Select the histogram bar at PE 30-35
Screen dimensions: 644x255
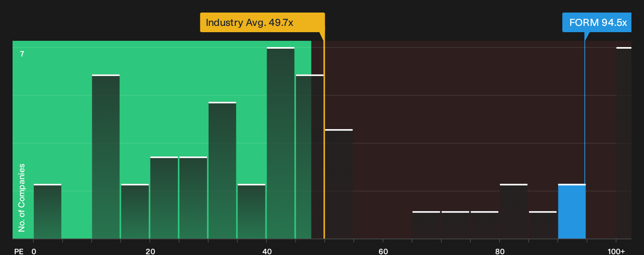[x=222, y=170]
